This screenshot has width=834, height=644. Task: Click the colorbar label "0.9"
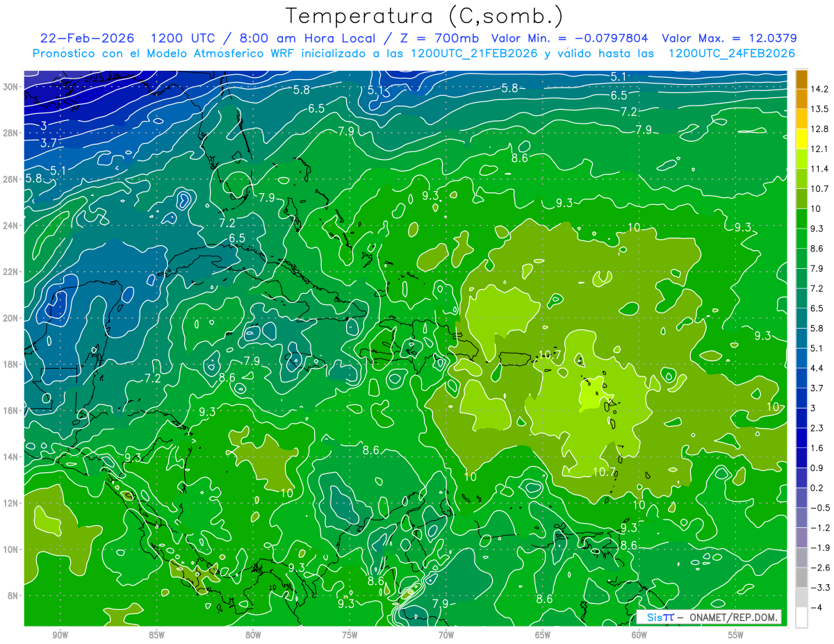click(x=817, y=468)
